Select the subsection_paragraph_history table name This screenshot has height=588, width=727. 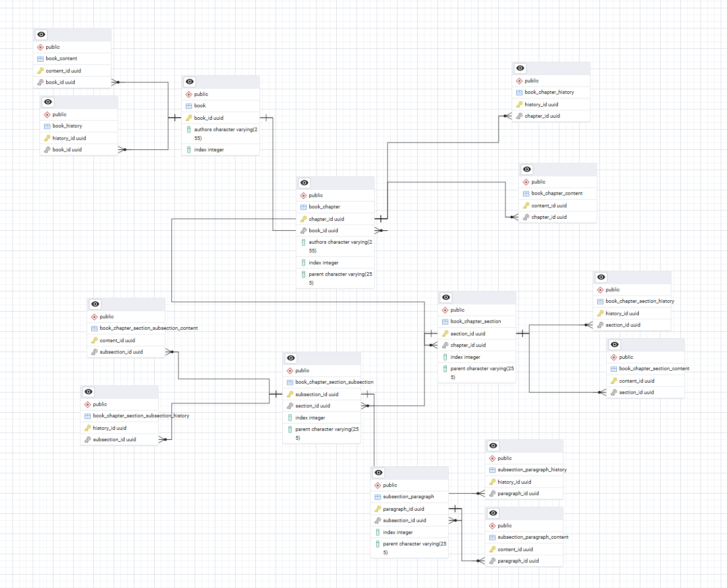click(532, 470)
